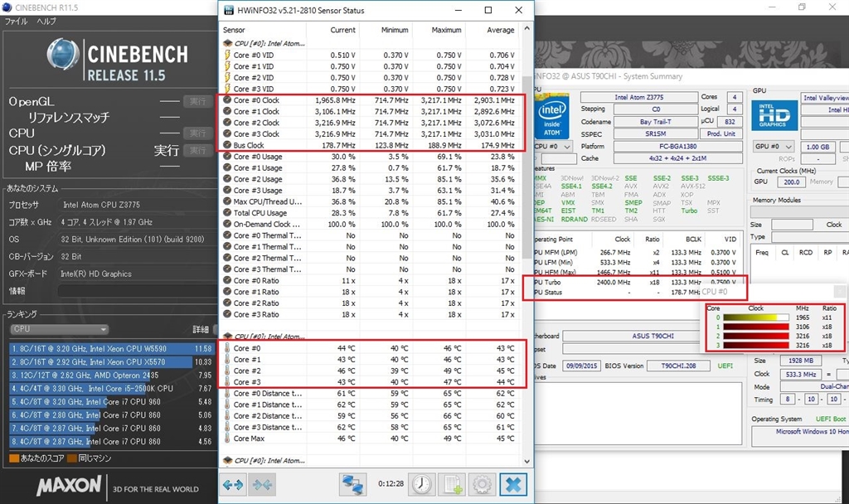Screen dimensions: 849x504
Task: Select ranking entry AMD Opteron 2435
Action: tap(112, 376)
